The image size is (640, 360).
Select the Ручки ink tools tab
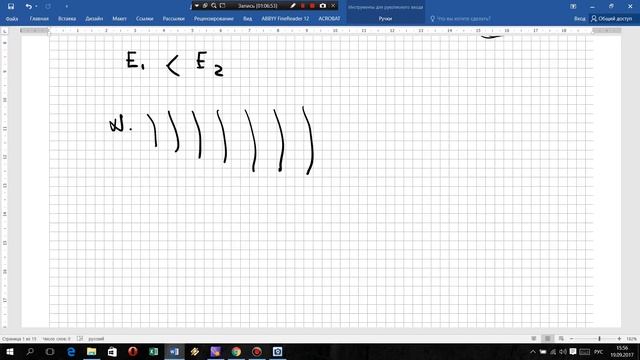385,19
